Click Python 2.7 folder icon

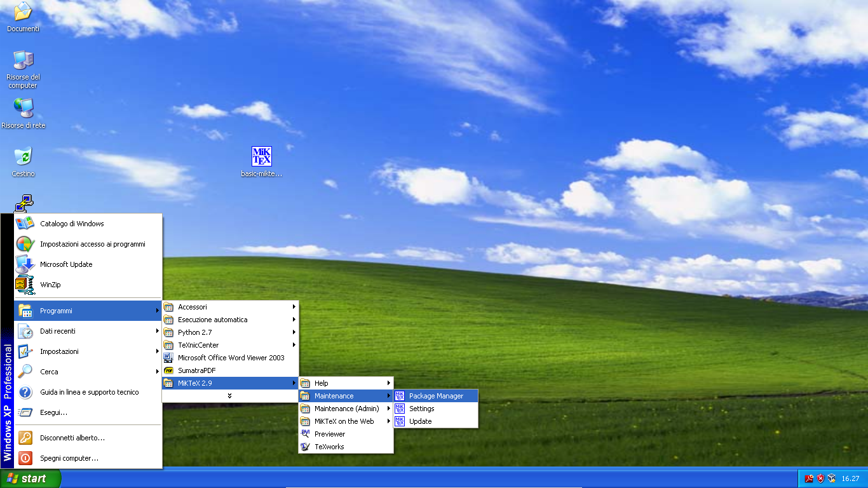[x=168, y=332]
